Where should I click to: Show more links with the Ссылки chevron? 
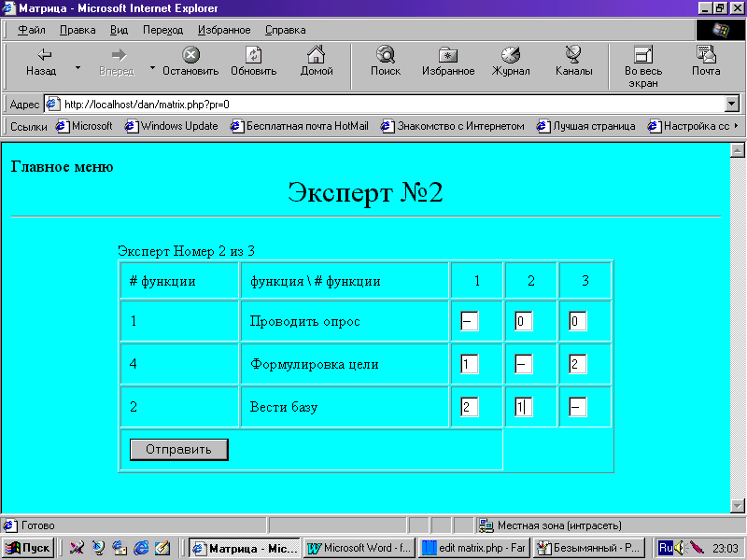coord(736,126)
